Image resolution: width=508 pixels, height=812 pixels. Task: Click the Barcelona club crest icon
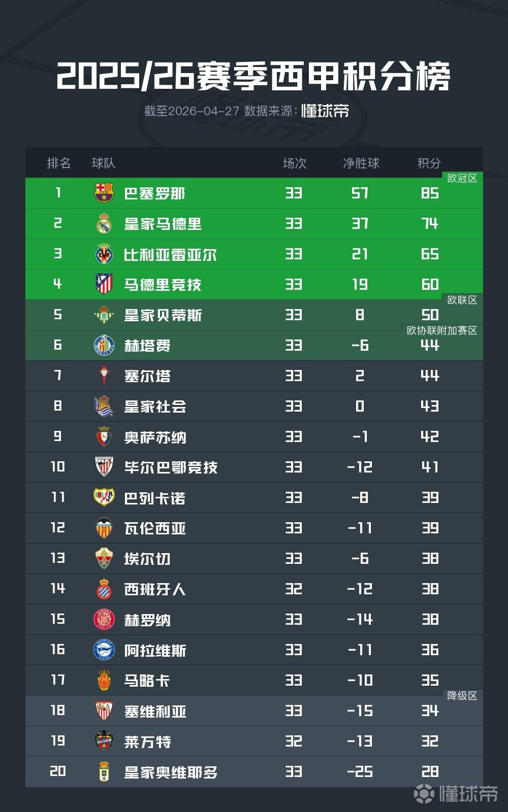click(x=104, y=193)
